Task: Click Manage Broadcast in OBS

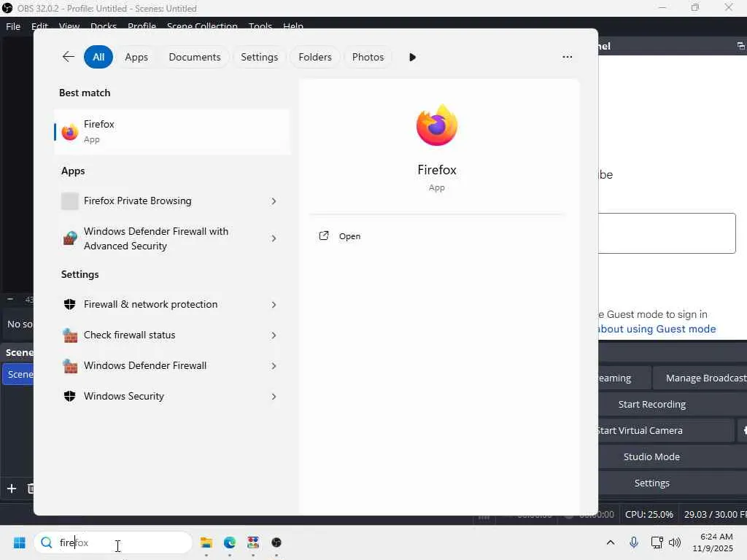Action: pyautogui.click(x=700, y=378)
